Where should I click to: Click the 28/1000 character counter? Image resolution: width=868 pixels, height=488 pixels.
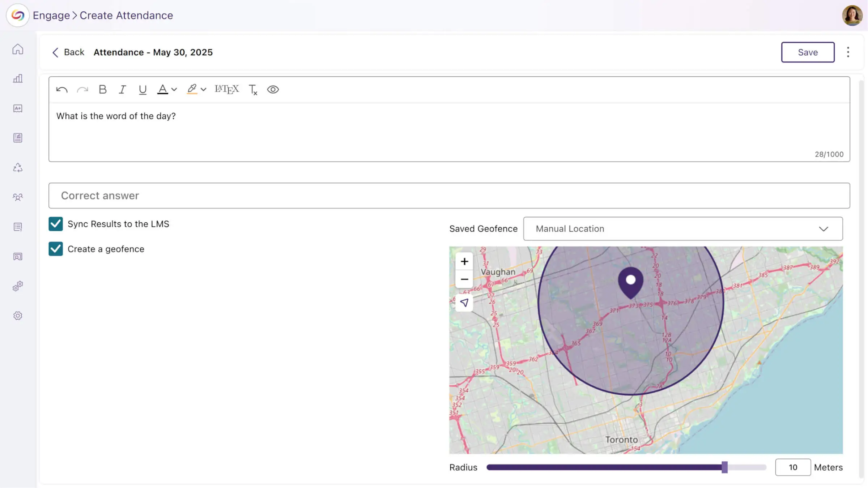(829, 154)
